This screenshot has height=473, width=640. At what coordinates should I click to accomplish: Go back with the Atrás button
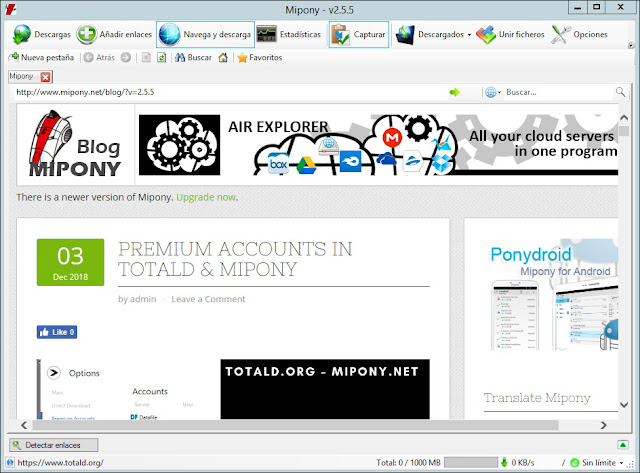(99, 58)
